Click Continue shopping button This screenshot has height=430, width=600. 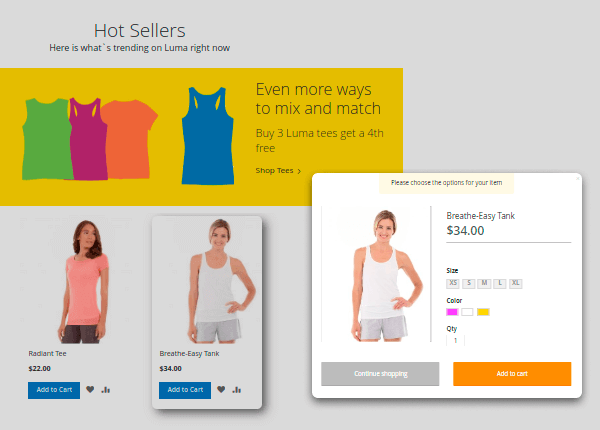click(x=380, y=374)
